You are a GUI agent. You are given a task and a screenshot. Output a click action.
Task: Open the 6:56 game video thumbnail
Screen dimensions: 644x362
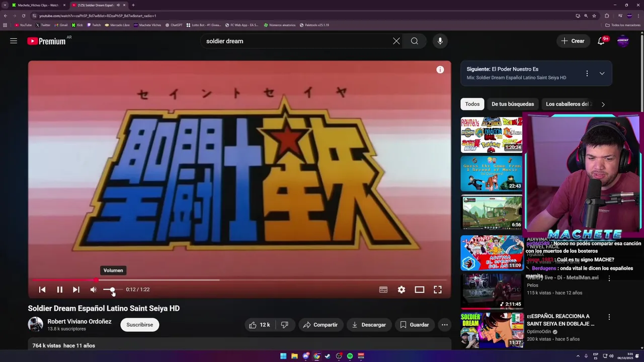click(492, 212)
